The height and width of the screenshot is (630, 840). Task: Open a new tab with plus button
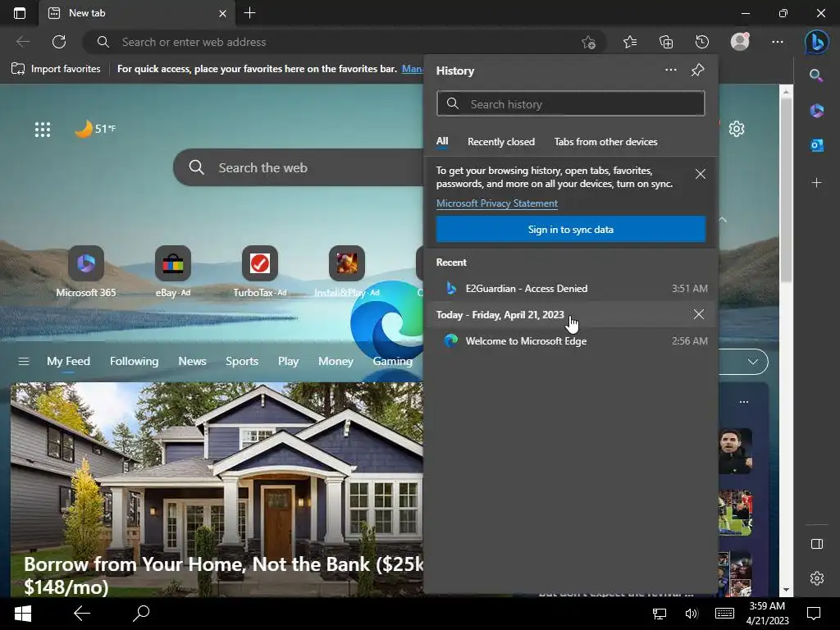(x=249, y=13)
